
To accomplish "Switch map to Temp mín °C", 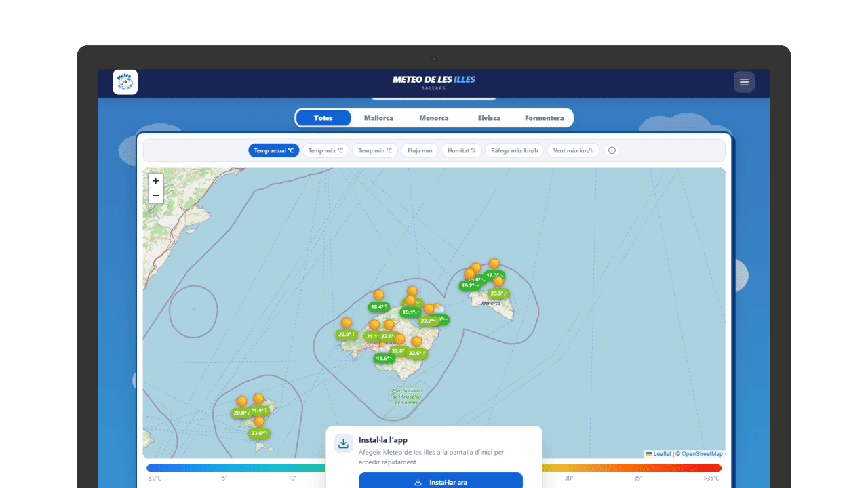I will [x=375, y=150].
